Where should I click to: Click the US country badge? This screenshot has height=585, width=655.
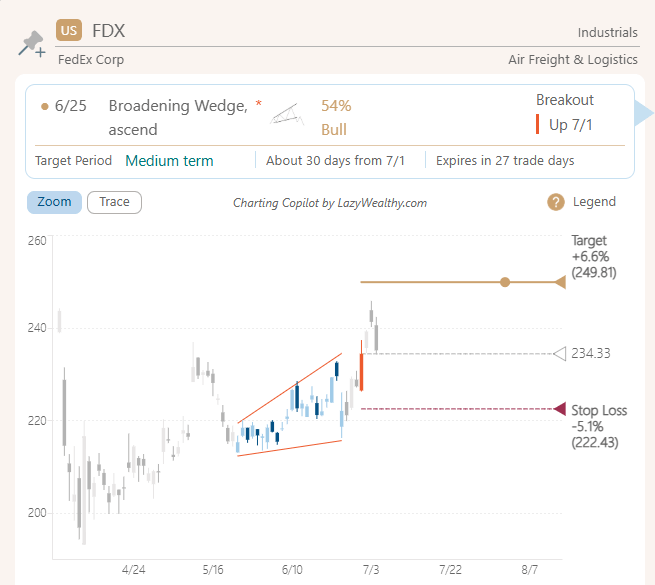[x=68, y=30]
